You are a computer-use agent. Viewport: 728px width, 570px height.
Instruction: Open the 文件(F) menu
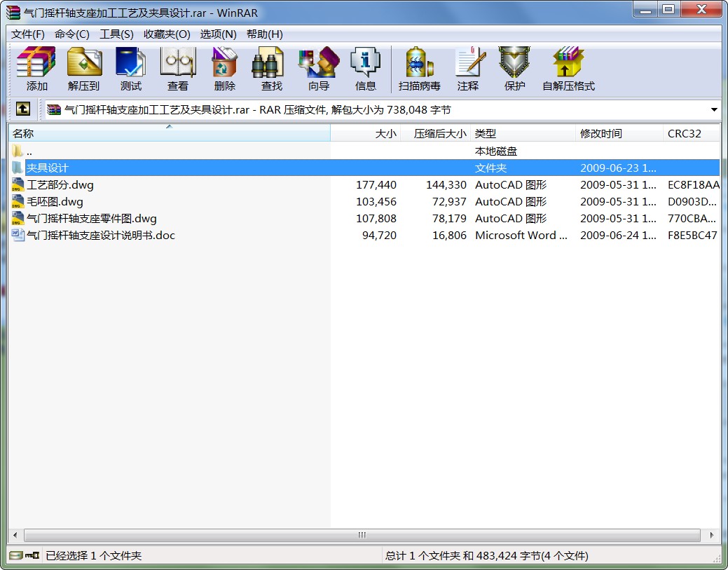28,34
